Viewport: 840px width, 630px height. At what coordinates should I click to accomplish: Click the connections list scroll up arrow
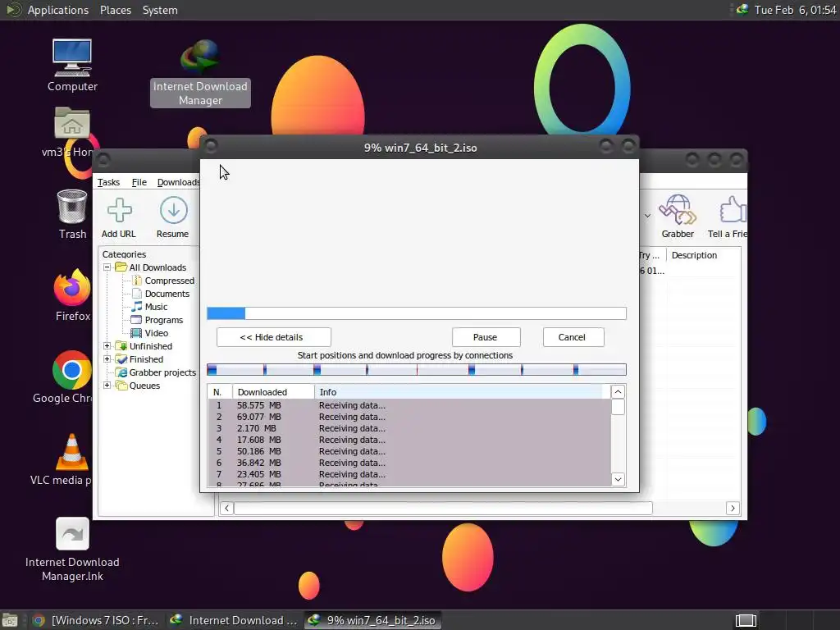coord(618,392)
